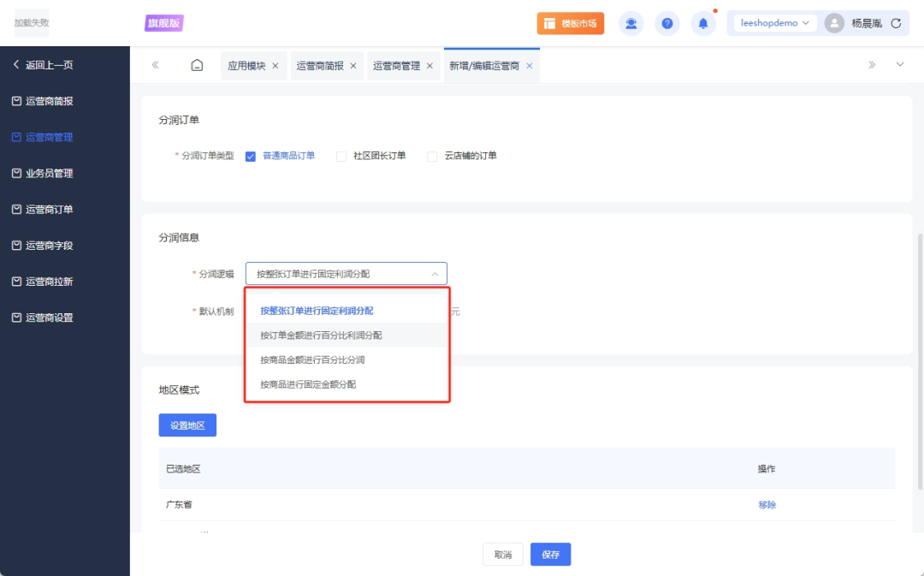Click 移除 link for 广东省
This screenshot has height=576, width=924.
point(767,505)
